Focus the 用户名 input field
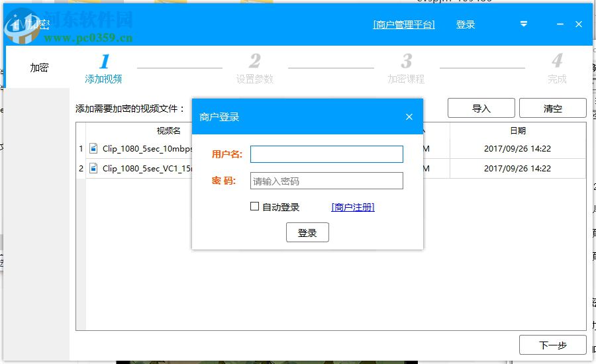 [326, 154]
